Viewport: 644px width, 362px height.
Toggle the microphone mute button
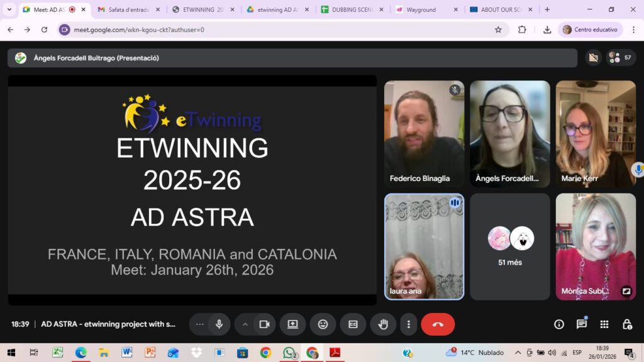219,324
